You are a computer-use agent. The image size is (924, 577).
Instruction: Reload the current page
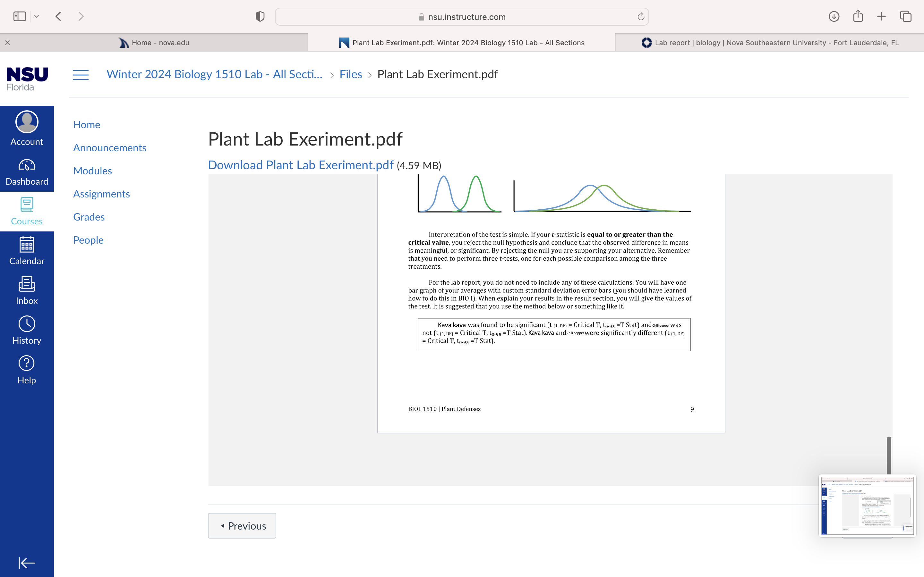click(x=641, y=16)
